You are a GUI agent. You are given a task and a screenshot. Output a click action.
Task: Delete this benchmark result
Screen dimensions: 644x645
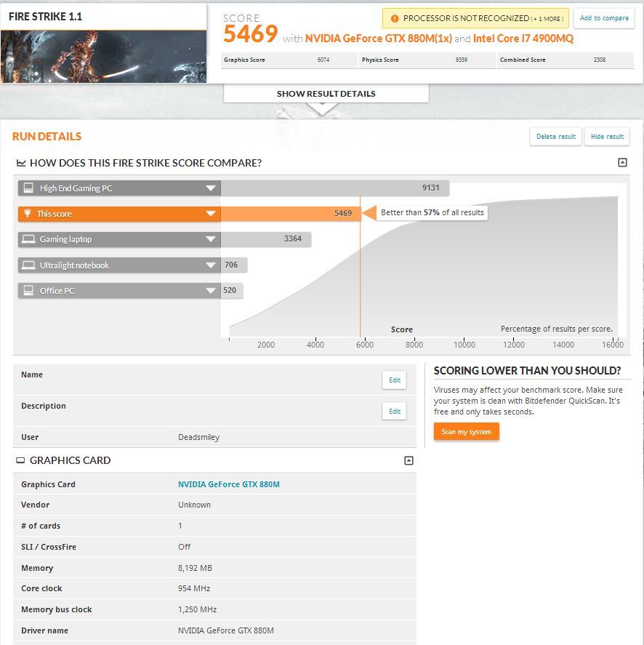coord(555,137)
